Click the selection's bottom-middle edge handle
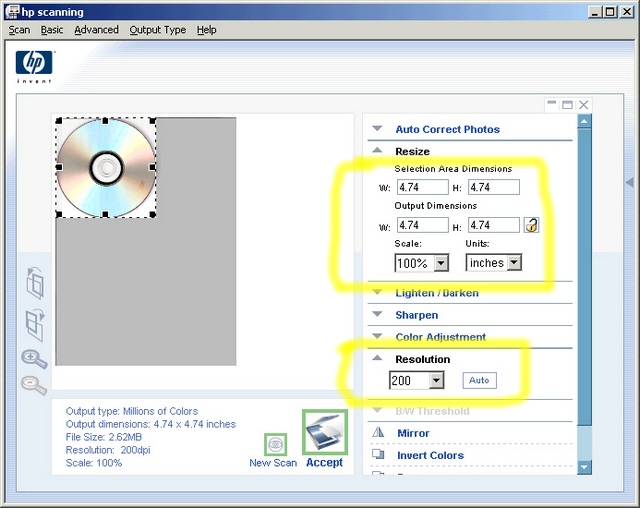The width and height of the screenshot is (640, 508). tap(105, 214)
